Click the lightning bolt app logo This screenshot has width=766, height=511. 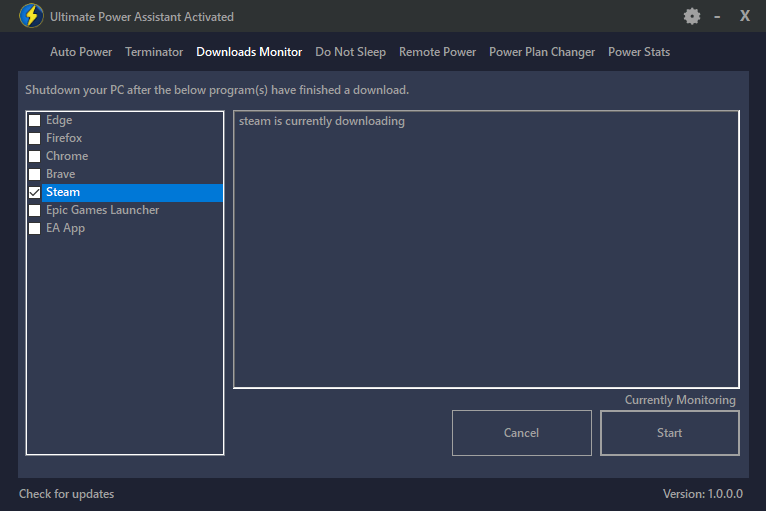click(31, 16)
